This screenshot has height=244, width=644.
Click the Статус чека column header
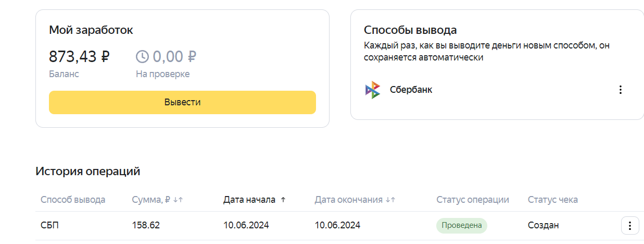point(552,200)
